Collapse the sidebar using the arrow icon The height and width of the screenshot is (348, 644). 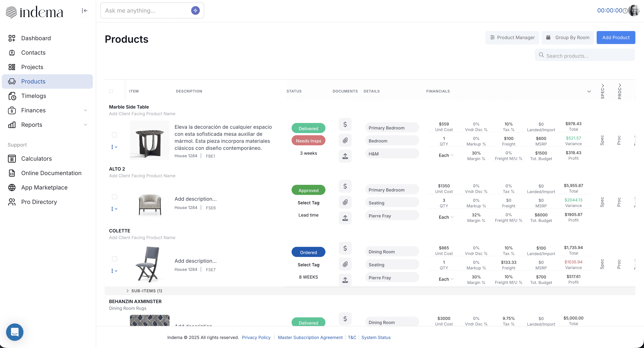(x=84, y=11)
